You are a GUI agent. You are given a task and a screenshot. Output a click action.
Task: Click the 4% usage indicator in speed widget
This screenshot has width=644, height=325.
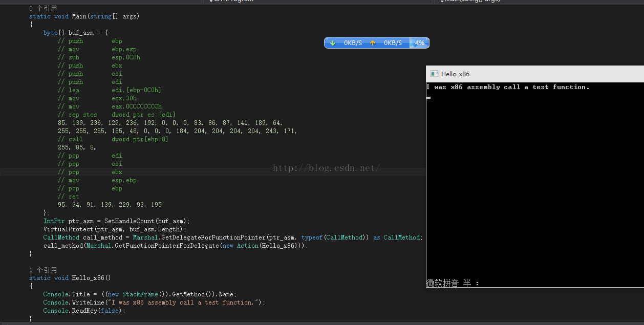[420, 43]
